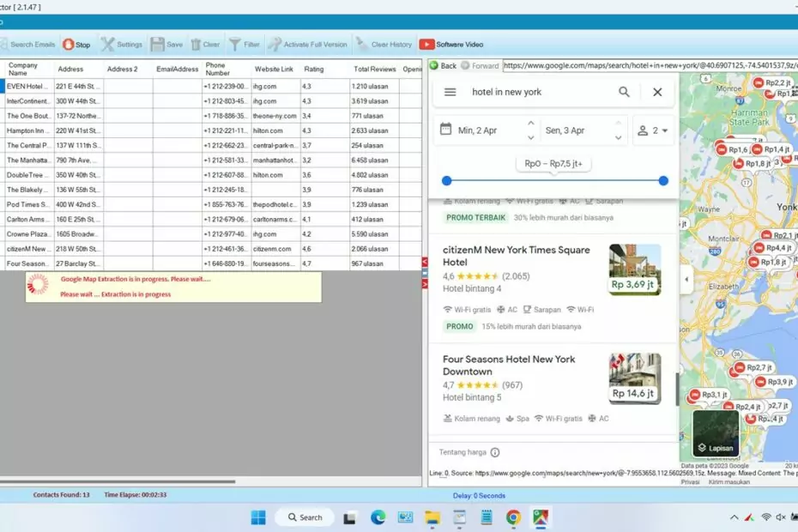Click the citizenM hotel photo thumbnail
This screenshot has width=798, height=532.
635,269
